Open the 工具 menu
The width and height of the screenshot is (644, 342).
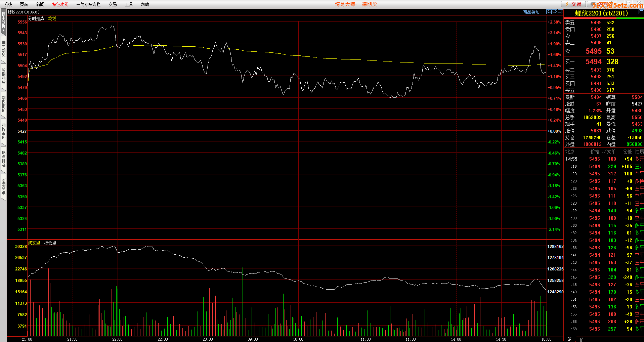129,4
